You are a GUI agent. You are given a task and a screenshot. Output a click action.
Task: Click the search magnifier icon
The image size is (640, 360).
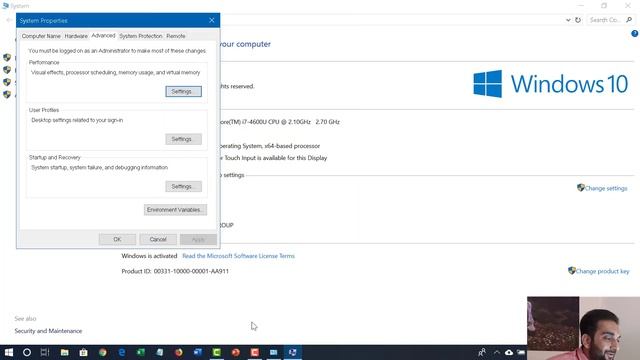(x=629, y=20)
